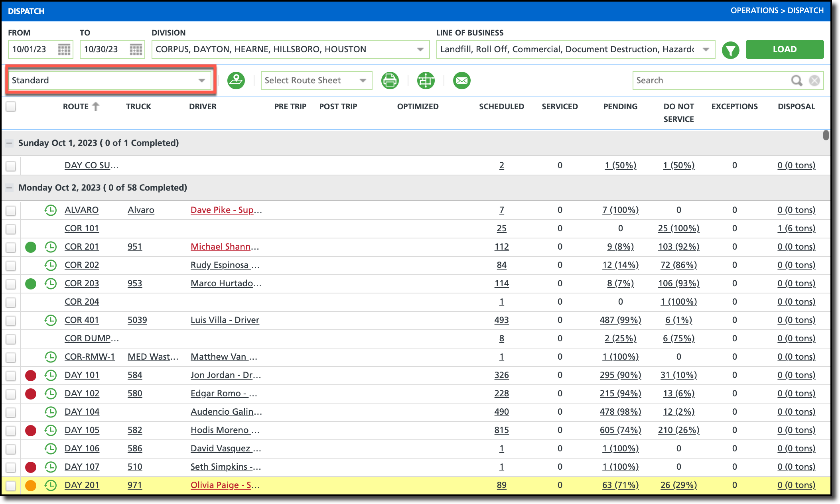Click the green printer icon
Viewport: 840px width, 504px height.
(390, 81)
